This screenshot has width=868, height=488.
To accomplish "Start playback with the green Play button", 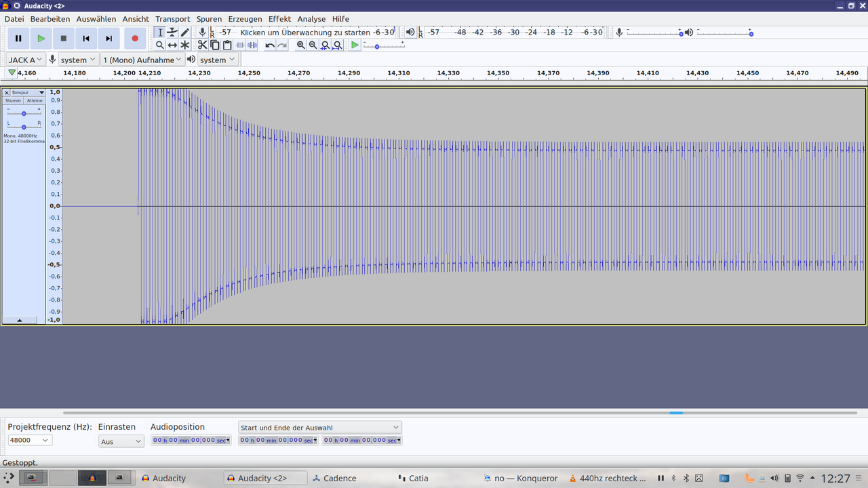I will [x=41, y=39].
